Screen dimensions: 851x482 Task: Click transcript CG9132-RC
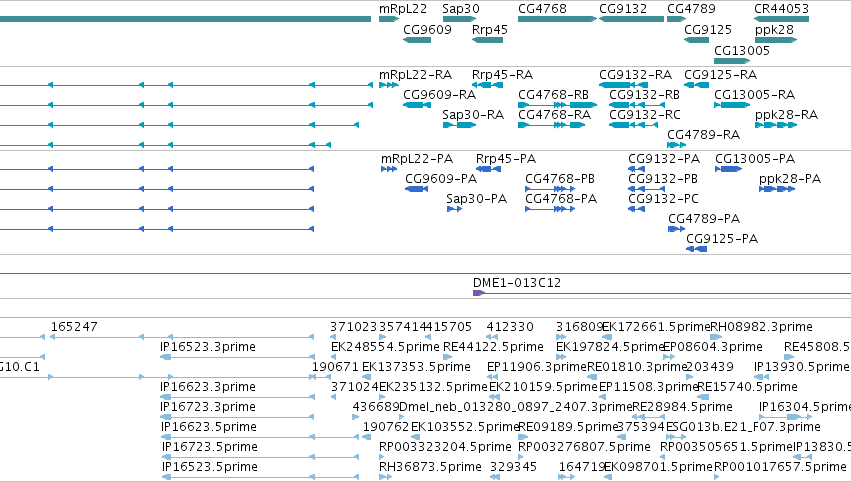(644, 115)
